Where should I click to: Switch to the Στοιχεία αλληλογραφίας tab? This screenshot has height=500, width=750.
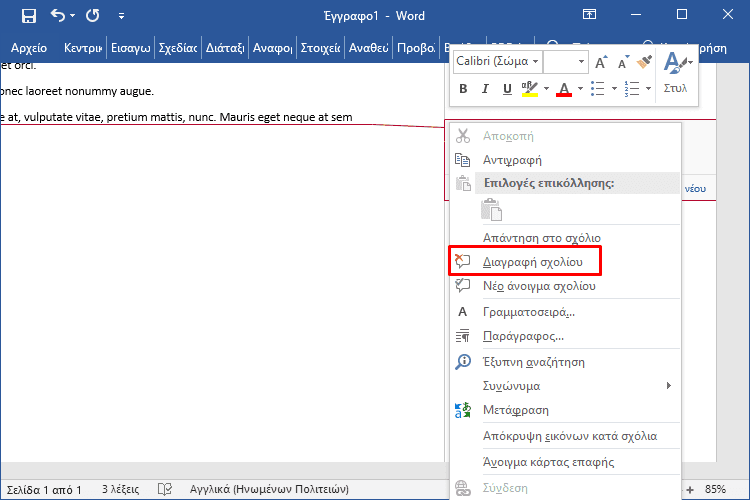click(x=320, y=48)
